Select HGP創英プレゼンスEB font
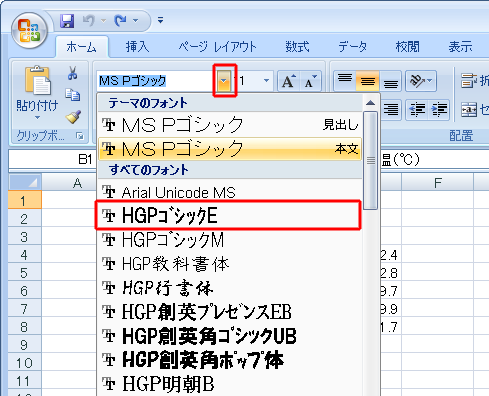This screenshot has height=396, width=489. [x=230, y=312]
